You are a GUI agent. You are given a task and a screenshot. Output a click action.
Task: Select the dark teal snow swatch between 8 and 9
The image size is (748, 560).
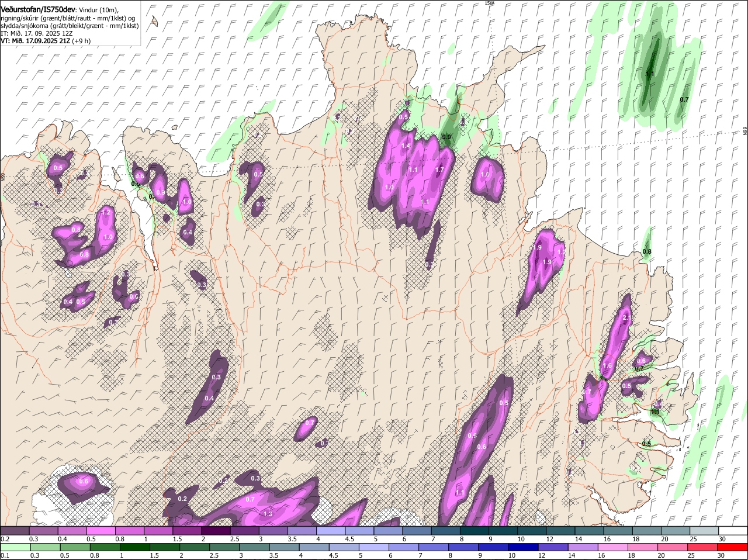475,531
